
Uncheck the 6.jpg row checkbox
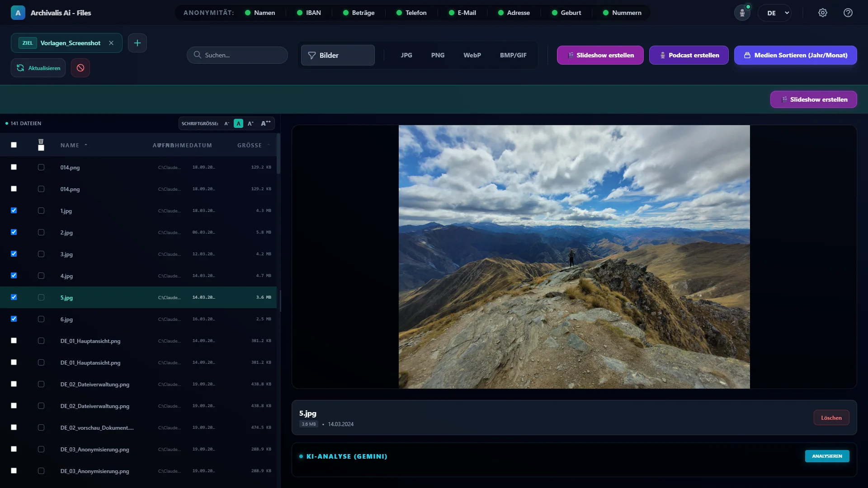[x=14, y=319]
